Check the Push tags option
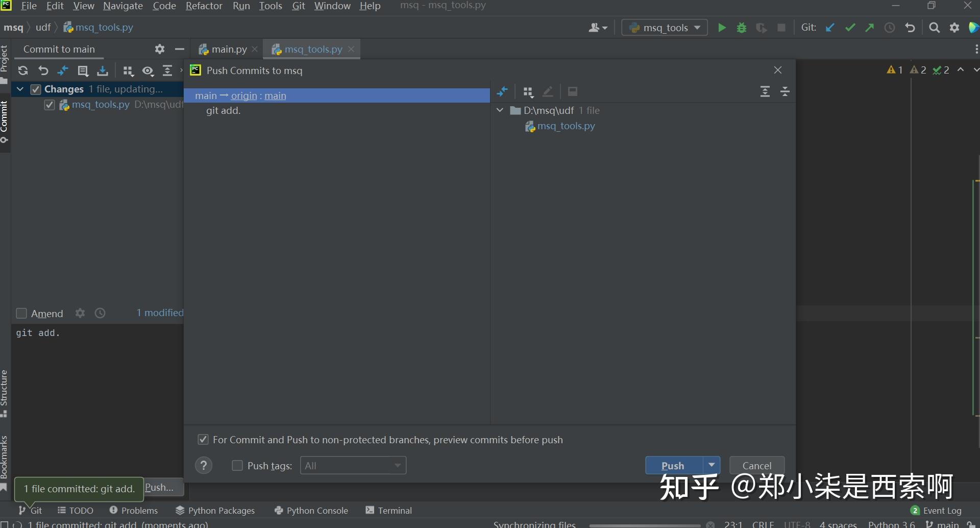This screenshot has width=980, height=528. 237,465
